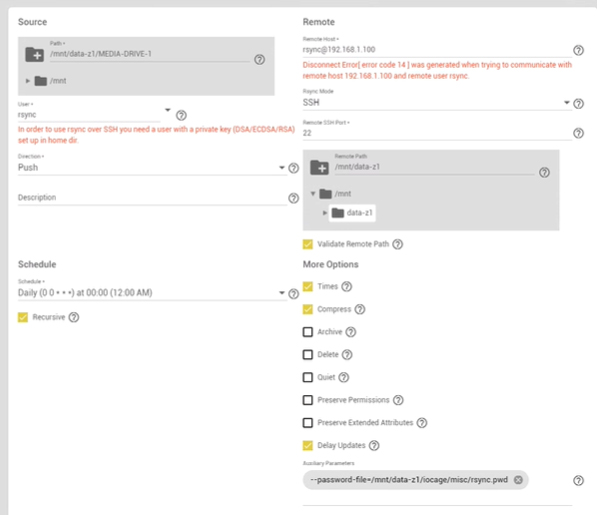Screen dimensions: 597x515
Task: Remove the password-file auxiliary parameter chip
Action: 518,480
